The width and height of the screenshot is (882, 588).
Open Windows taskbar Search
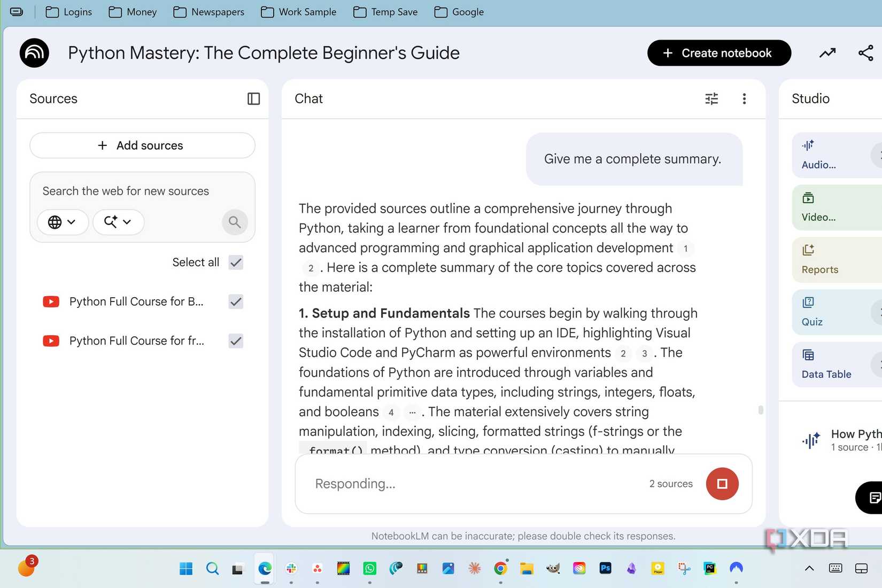pyautogui.click(x=212, y=568)
